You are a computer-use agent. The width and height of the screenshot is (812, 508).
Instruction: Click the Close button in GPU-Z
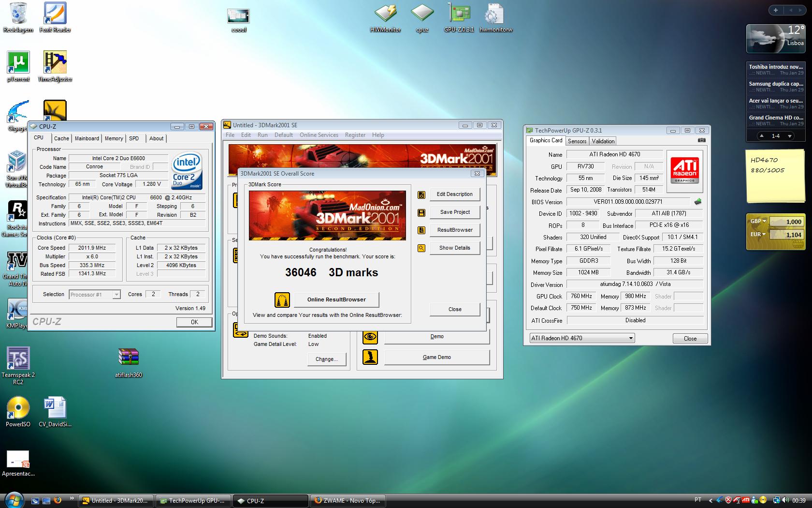tap(690, 339)
